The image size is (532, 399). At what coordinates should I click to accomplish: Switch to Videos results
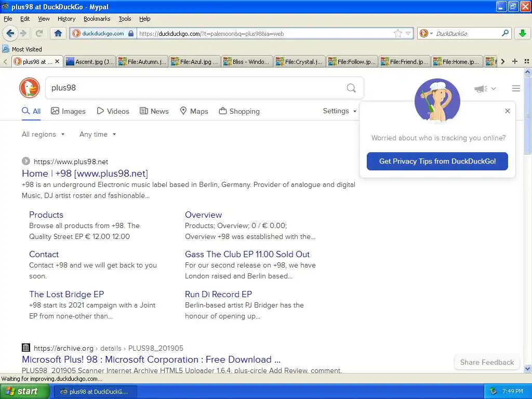(113, 111)
